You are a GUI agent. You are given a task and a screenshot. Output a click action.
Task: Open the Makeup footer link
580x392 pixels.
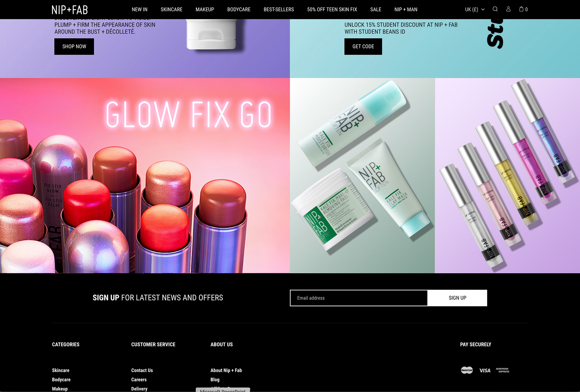click(x=60, y=389)
